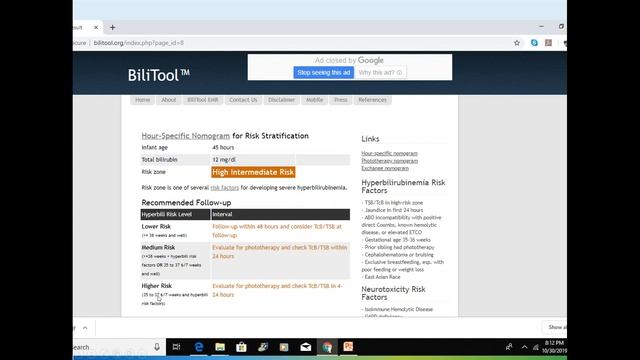The height and width of the screenshot is (360, 640).
Task: Click the Recommended Follow-up heading
Action: (x=186, y=203)
